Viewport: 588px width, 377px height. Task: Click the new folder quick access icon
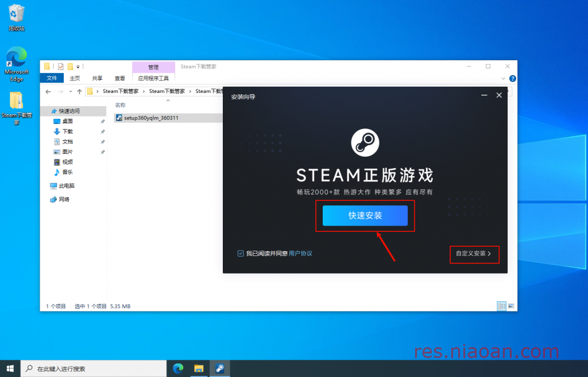70,67
